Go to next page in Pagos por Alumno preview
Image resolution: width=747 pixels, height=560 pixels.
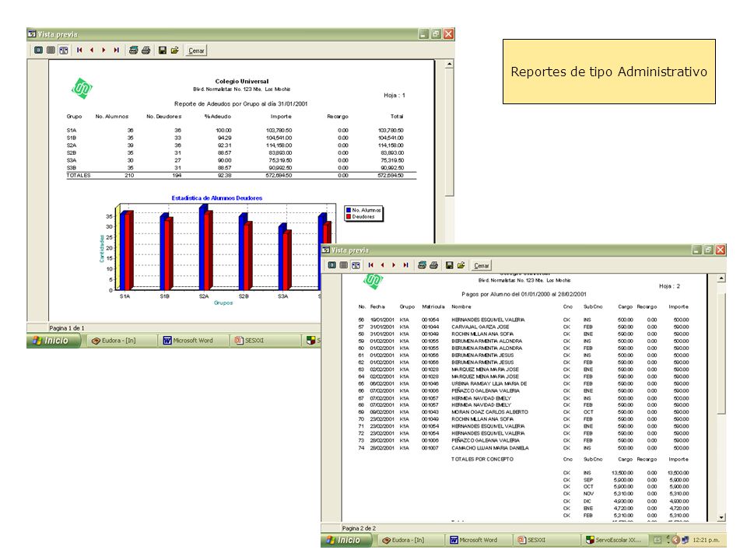(394, 265)
